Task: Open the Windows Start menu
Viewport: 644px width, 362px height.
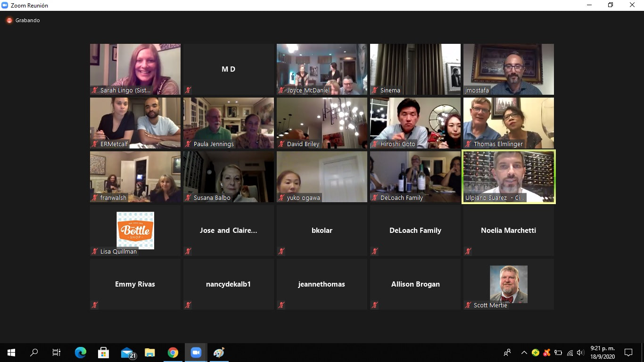Action: 11,353
